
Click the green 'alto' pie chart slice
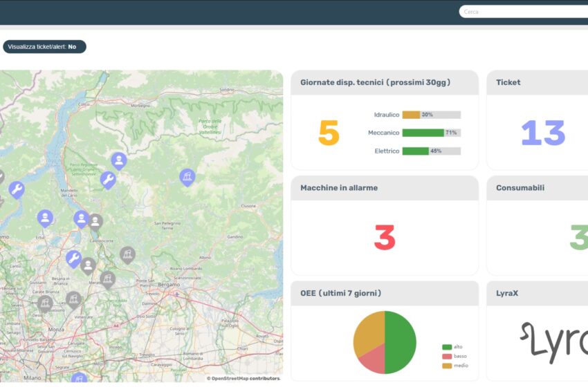401,342
